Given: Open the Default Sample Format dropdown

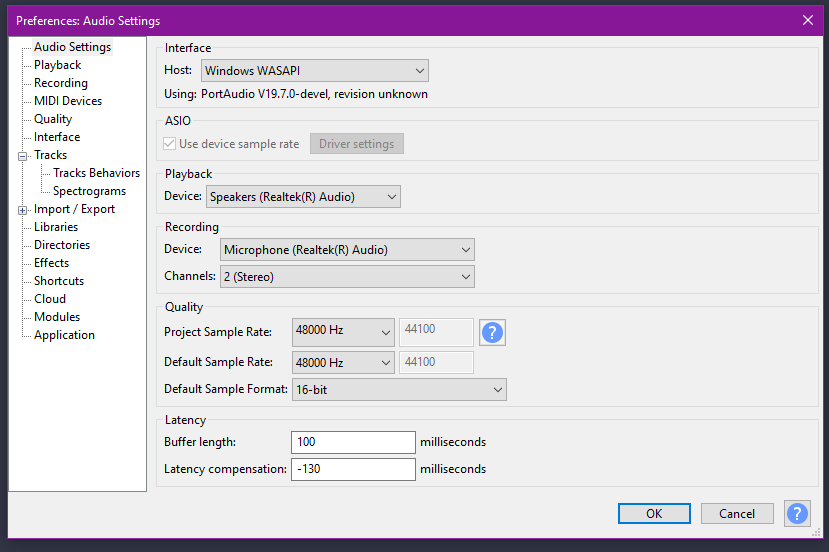Looking at the screenshot, I should pyautogui.click(x=399, y=390).
